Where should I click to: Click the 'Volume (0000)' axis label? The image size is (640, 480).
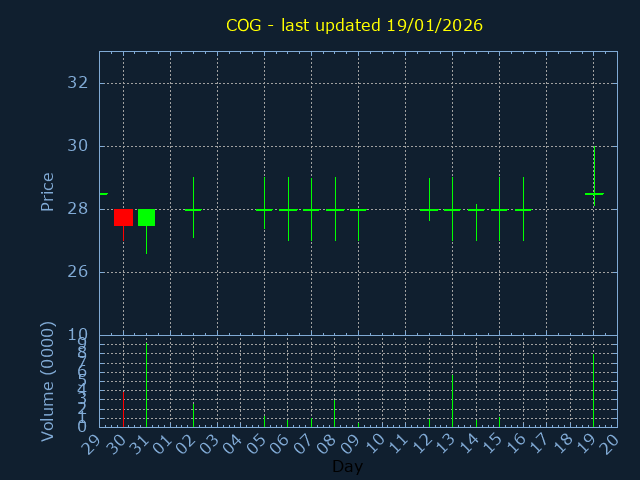click(47, 381)
